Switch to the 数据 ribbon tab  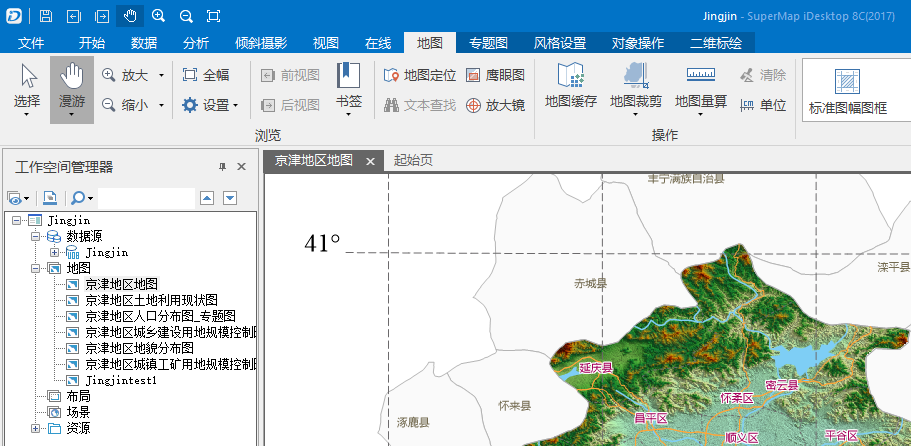[144, 42]
